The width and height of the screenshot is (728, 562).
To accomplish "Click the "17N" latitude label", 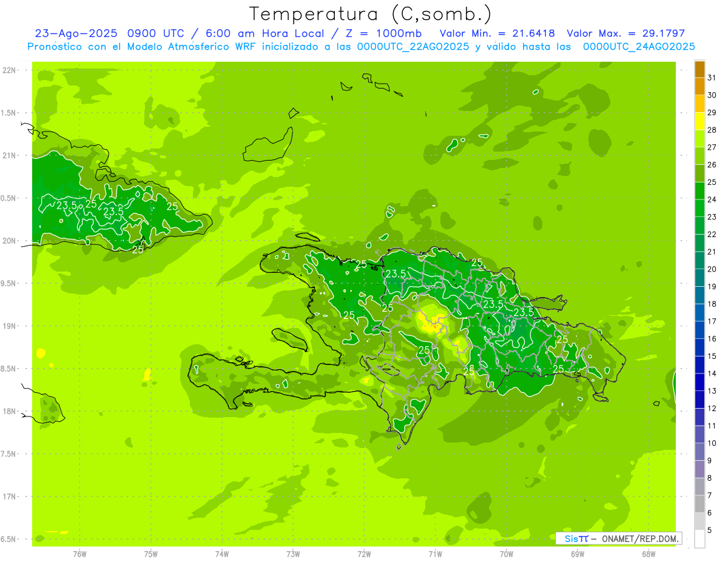I will [8, 497].
